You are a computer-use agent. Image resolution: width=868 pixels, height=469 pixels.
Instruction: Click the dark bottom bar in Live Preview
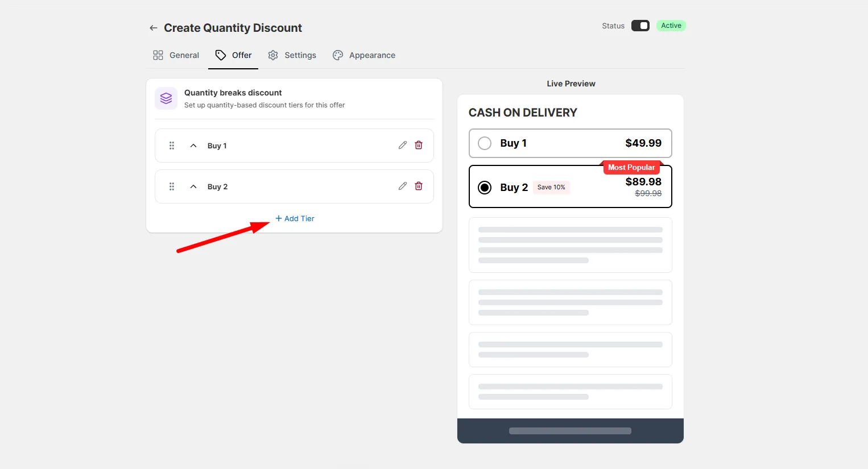571,431
